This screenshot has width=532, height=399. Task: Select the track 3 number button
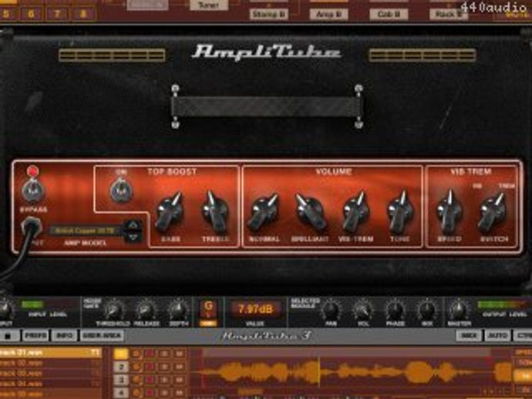coord(121,380)
